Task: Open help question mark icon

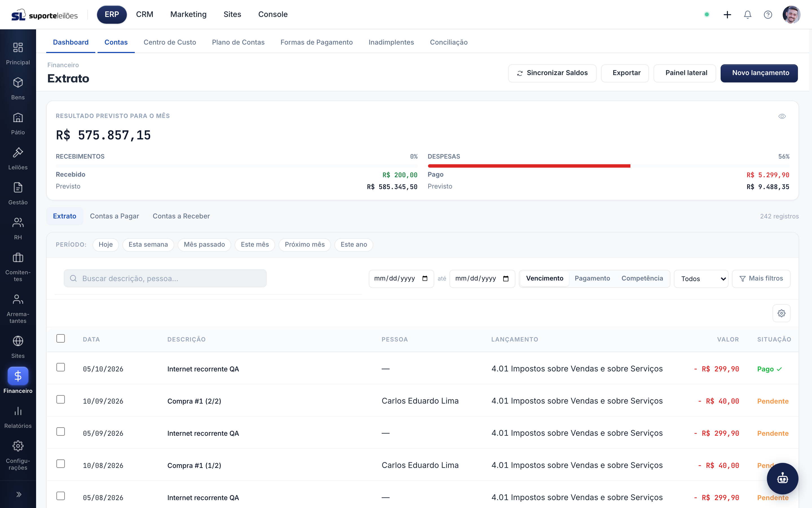Action: coord(768,14)
